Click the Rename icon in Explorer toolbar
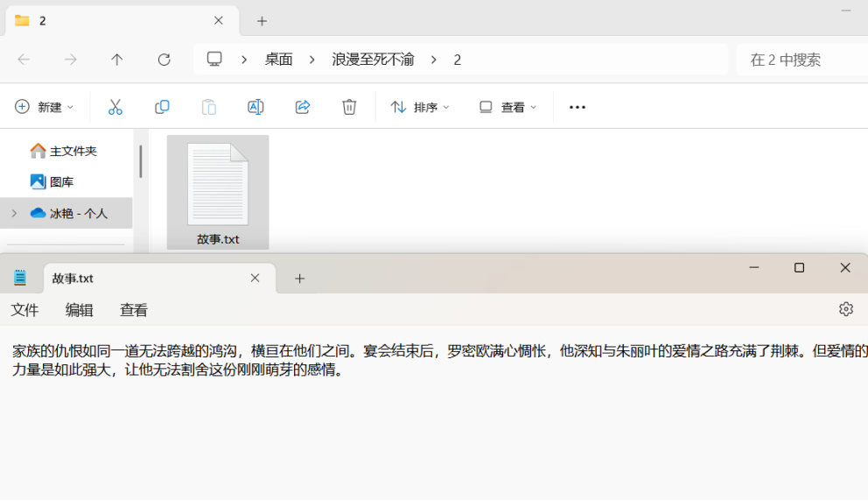The image size is (868, 501). coord(255,107)
